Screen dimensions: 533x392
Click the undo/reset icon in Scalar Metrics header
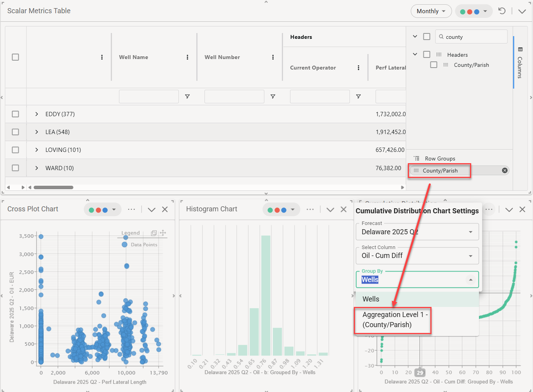[502, 11]
